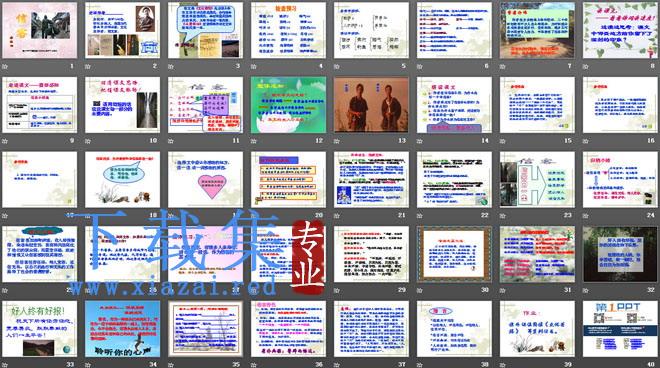660x368 pixels.
Task: Click animation star icon under slide 1
Action: [x=5, y=66]
